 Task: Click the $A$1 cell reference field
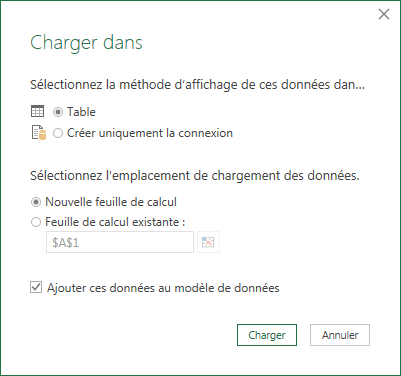tap(120, 242)
